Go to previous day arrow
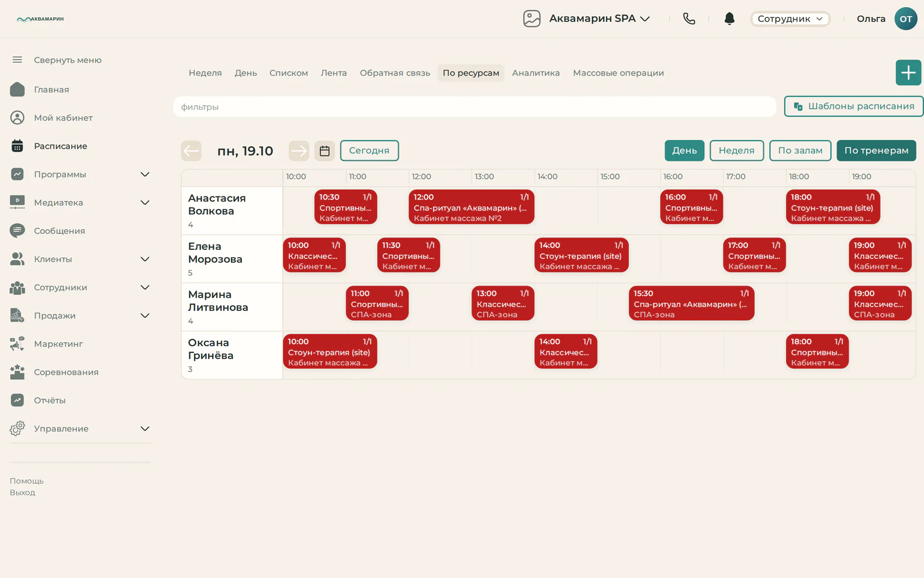924x578 pixels. [x=191, y=151]
